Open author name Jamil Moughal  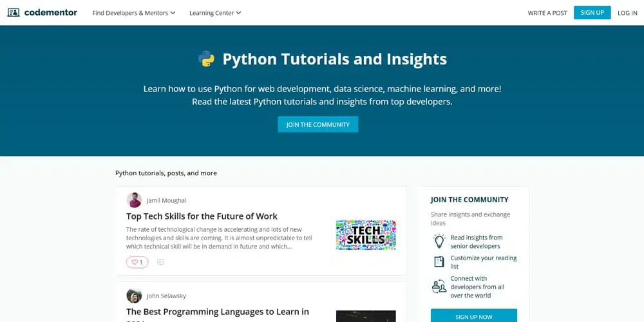(x=166, y=200)
